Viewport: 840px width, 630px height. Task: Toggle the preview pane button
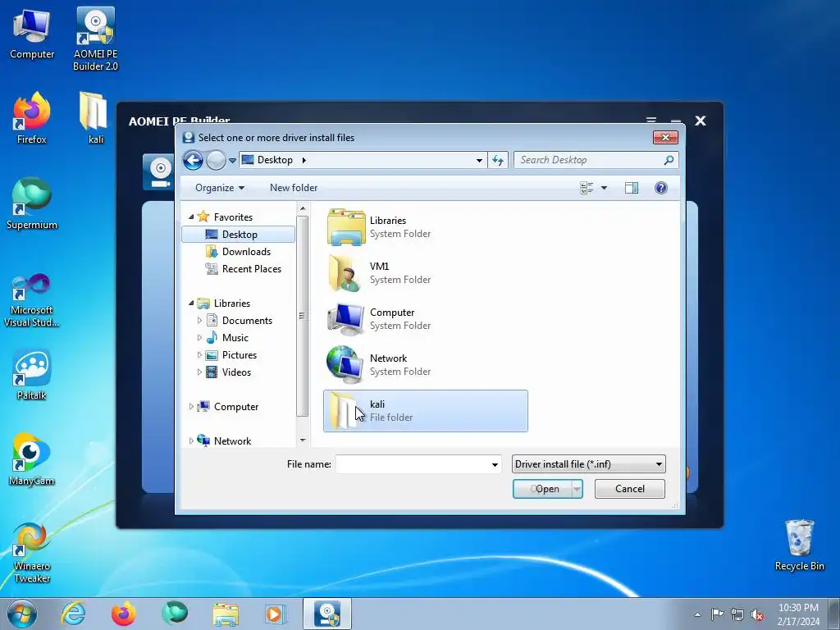(x=632, y=188)
